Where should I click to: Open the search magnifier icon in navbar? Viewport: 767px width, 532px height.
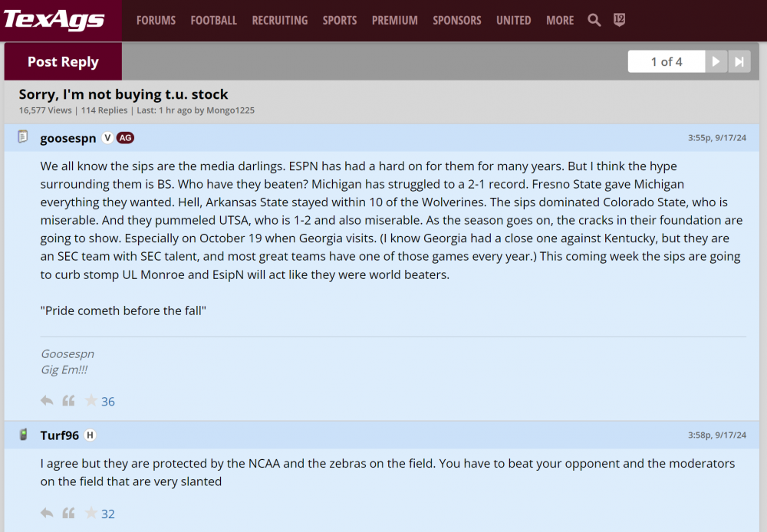(594, 21)
